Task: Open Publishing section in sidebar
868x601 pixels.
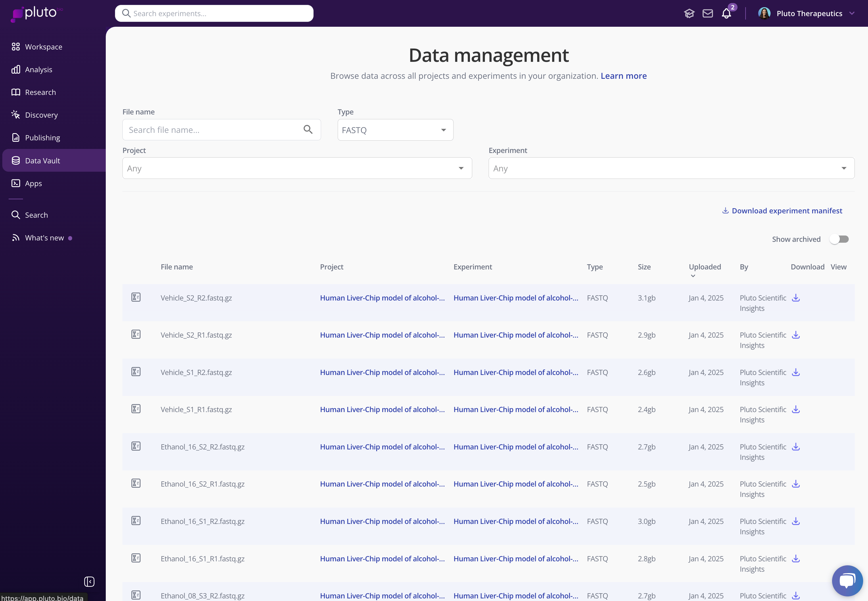Action: pyautogui.click(x=42, y=138)
